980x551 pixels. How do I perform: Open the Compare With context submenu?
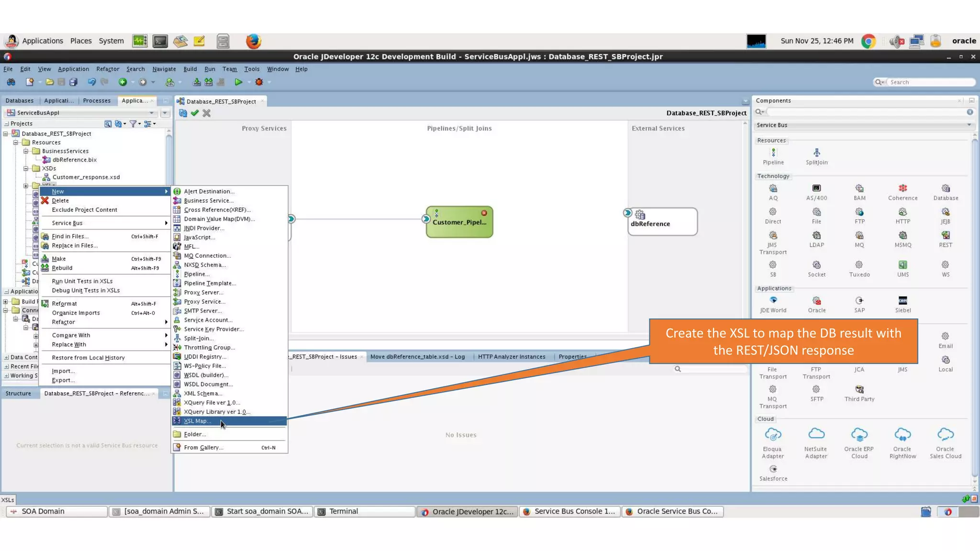pos(105,335)
